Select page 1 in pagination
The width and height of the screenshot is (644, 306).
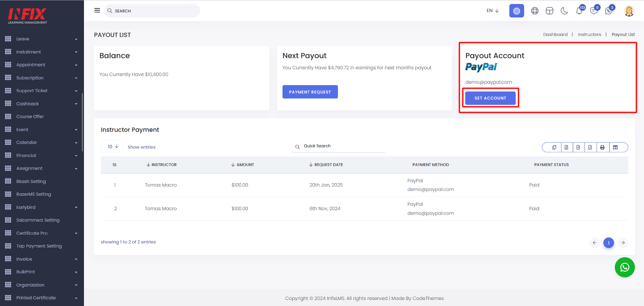click(609, 243)
